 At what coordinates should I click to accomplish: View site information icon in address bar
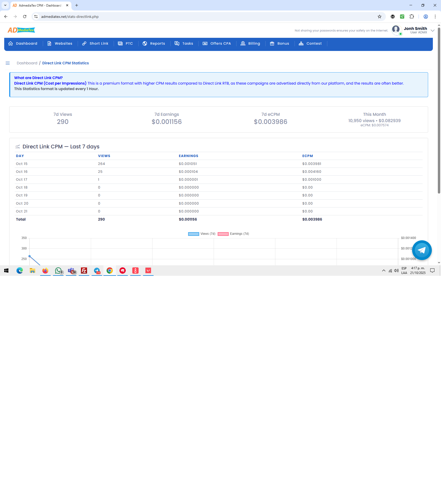point(36,17)
